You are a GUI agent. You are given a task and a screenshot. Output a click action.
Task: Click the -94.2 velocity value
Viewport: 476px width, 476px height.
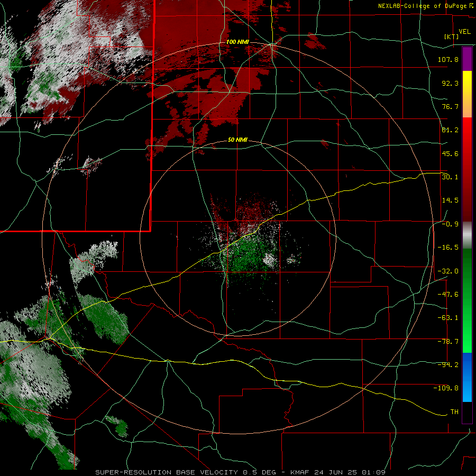[448, 365]
